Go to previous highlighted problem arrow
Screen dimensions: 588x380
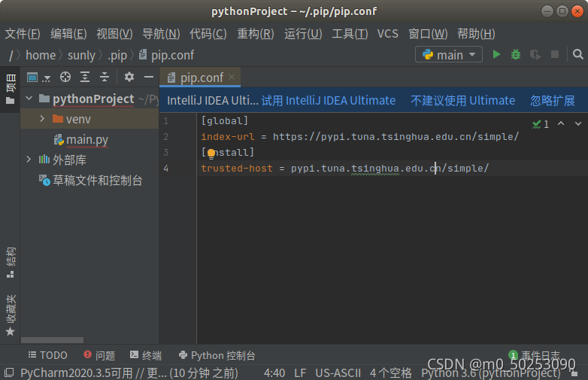561,123
